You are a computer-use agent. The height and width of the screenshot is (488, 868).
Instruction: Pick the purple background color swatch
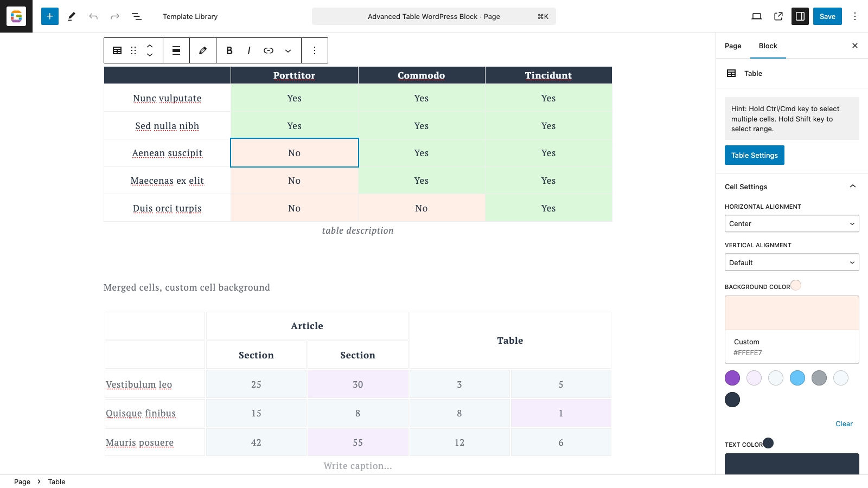(732, 378)
